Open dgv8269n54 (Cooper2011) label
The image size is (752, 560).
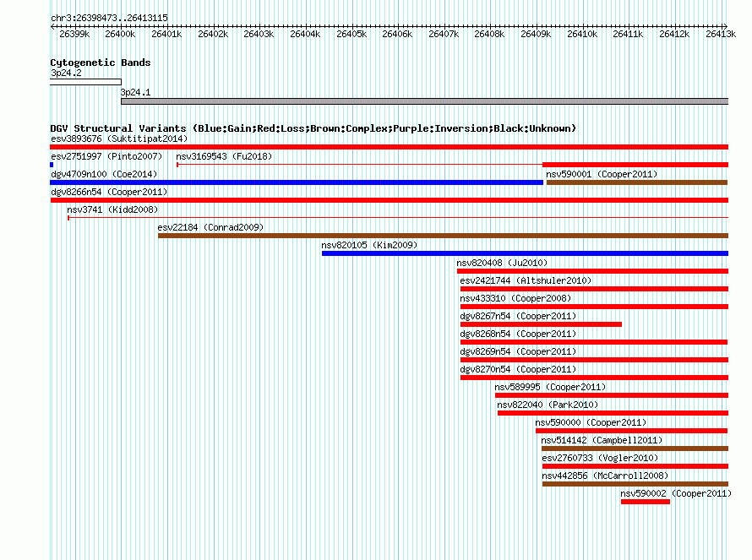click(518, 351)
